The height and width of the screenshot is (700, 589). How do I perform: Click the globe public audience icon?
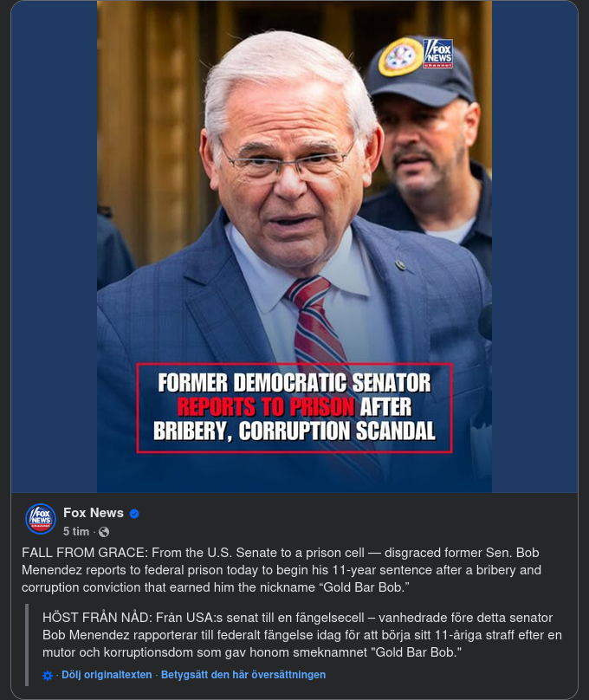104,532
